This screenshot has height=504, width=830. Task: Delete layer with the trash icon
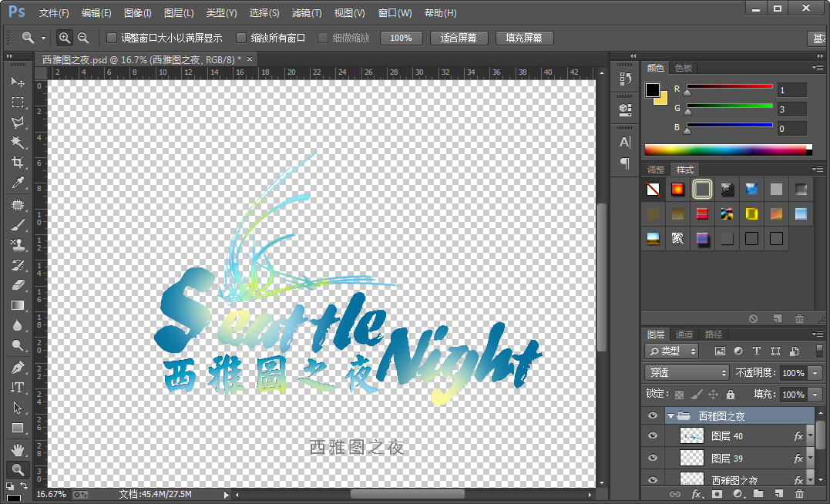799,494
